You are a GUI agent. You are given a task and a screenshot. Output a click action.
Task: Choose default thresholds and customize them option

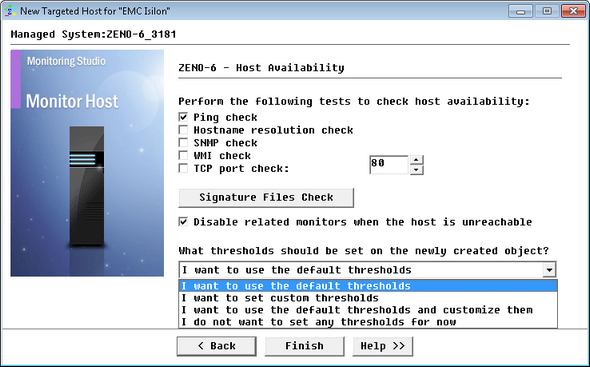coord(368,310)
